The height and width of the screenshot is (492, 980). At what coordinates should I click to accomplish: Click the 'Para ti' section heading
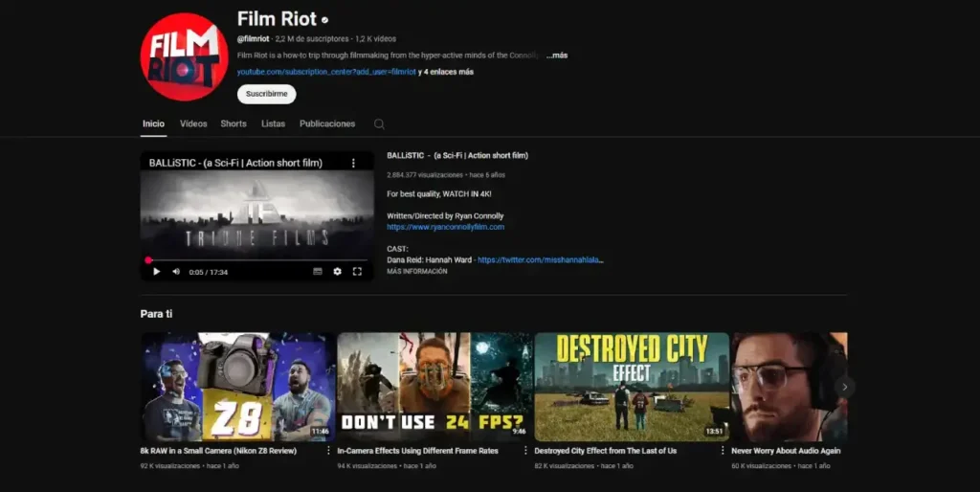(x=156, y=314)
